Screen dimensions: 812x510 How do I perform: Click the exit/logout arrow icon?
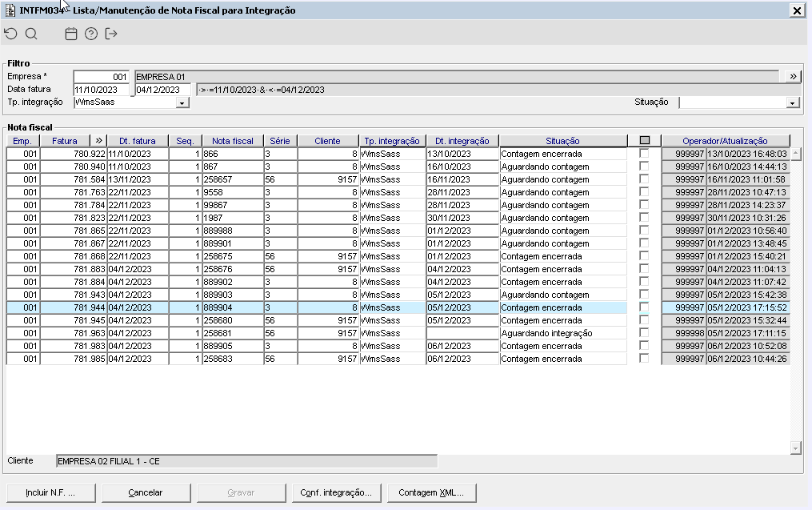[111, 34]
